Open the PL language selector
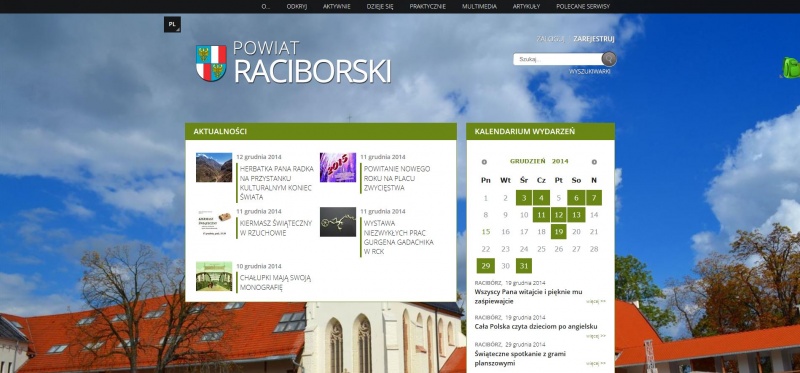 tap(172, 24)
